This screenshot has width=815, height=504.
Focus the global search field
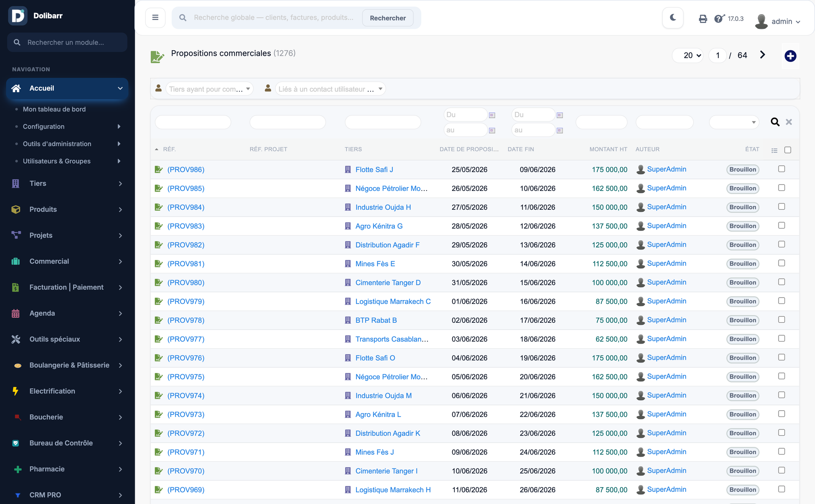(274, 18)
